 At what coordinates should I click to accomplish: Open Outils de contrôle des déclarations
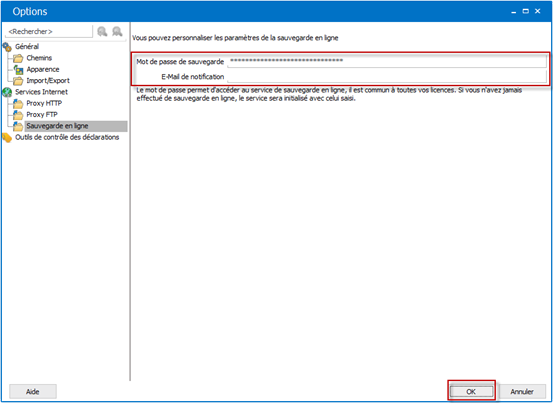click(67, 137)
